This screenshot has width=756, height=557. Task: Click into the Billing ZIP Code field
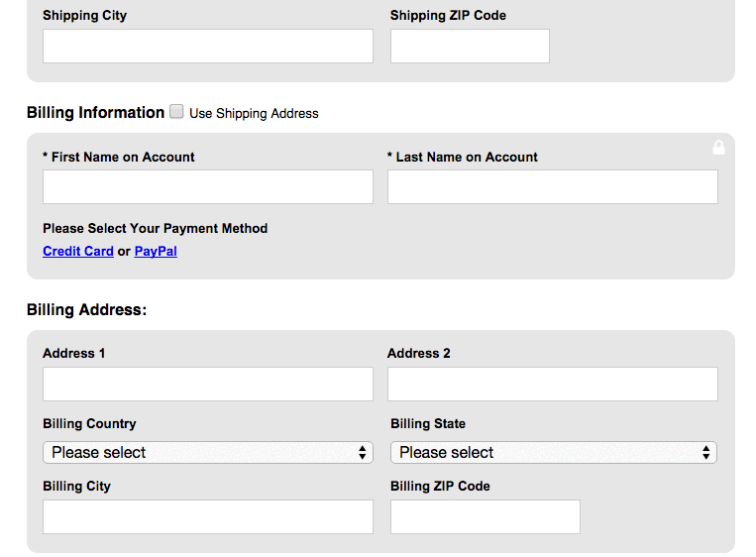(x=485, y=517)
